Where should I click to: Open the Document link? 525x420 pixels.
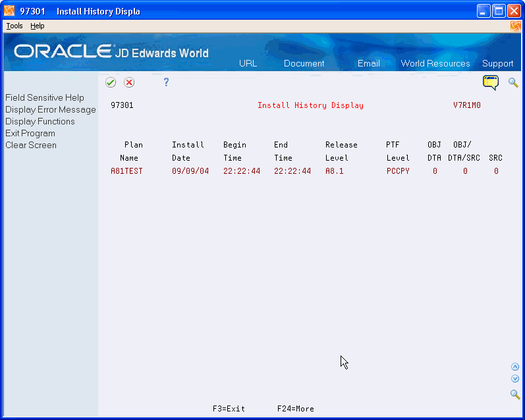pyautogui.click(x=304, y=64)
